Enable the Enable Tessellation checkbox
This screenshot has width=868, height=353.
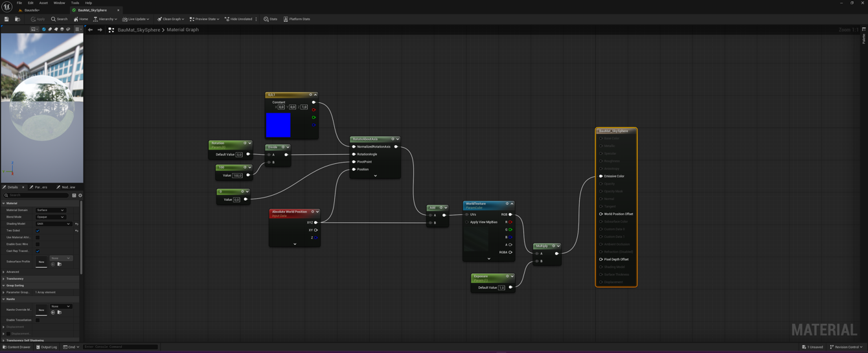38,320
